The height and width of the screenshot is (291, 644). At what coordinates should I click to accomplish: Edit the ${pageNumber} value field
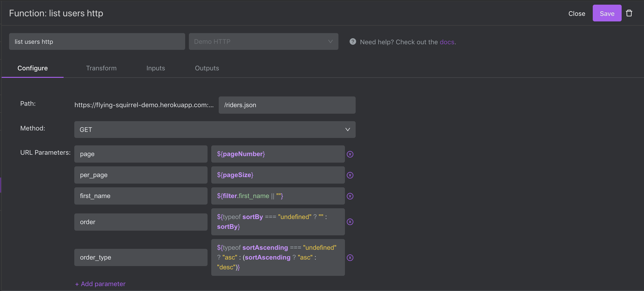coord(278,154)
